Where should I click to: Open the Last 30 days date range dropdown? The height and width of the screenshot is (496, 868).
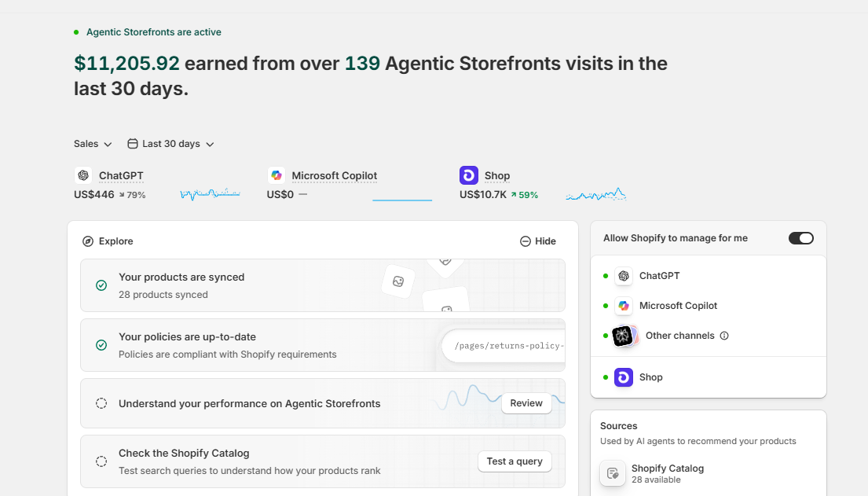[x=171, y=144]
